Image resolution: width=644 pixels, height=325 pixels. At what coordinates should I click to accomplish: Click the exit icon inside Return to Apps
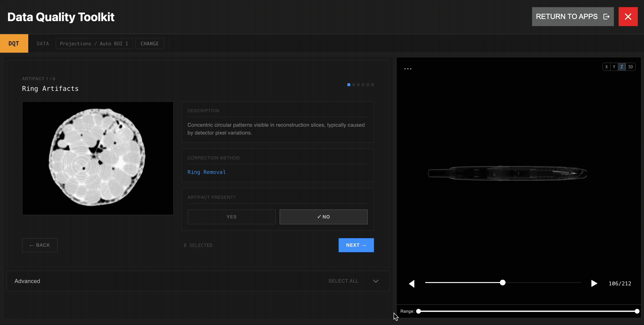(607, 17)
